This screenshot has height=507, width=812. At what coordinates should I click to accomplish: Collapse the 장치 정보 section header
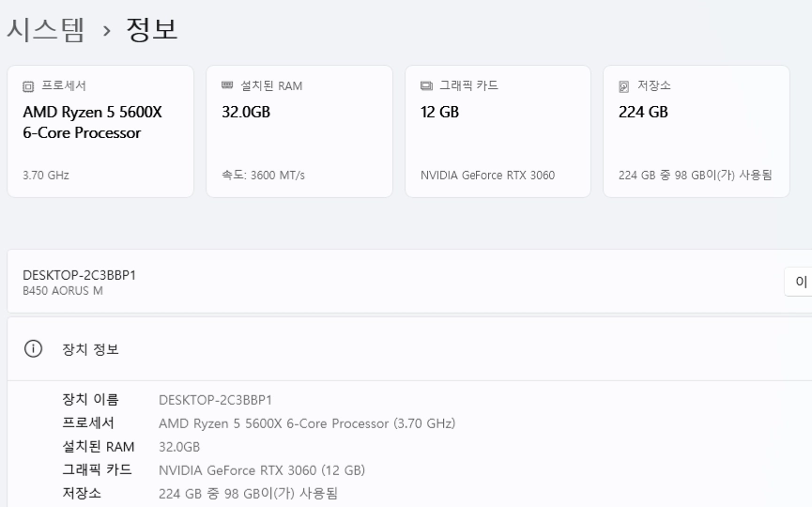[409, 349]
